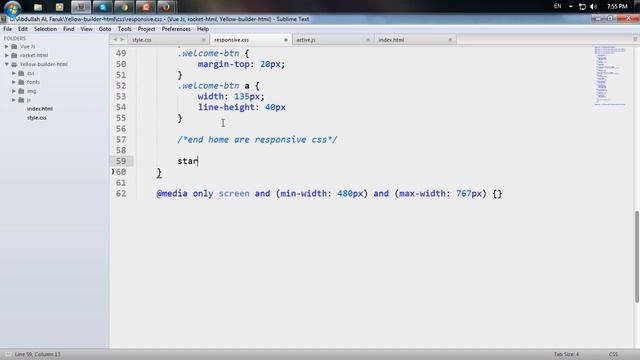Expand the fonts subfolder
The width and height of the screenshot is (640, 360).
(x=13, y=82)
